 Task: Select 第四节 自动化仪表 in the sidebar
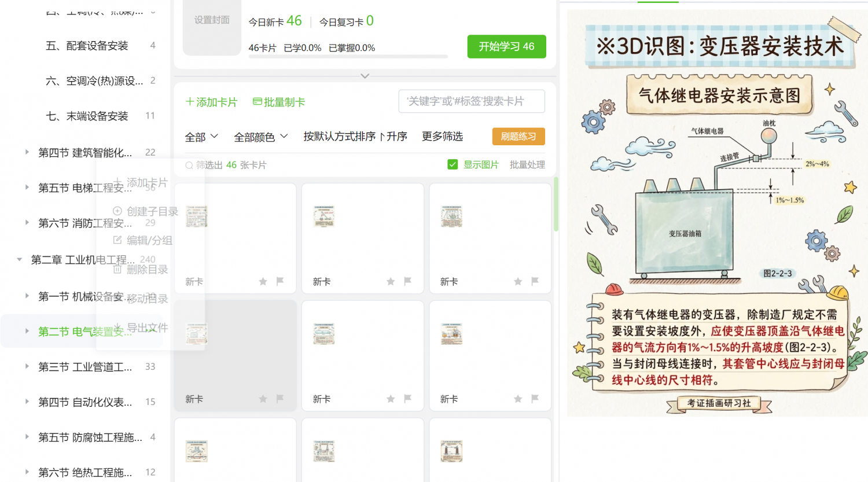point(85,402)
